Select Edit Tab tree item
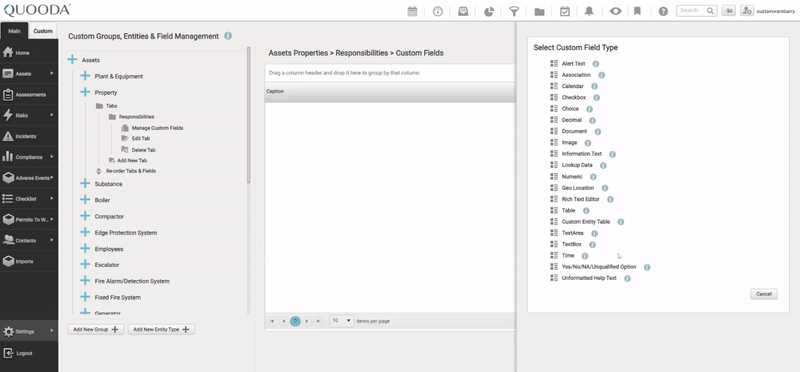800x372 pixels. pos(141,138)
